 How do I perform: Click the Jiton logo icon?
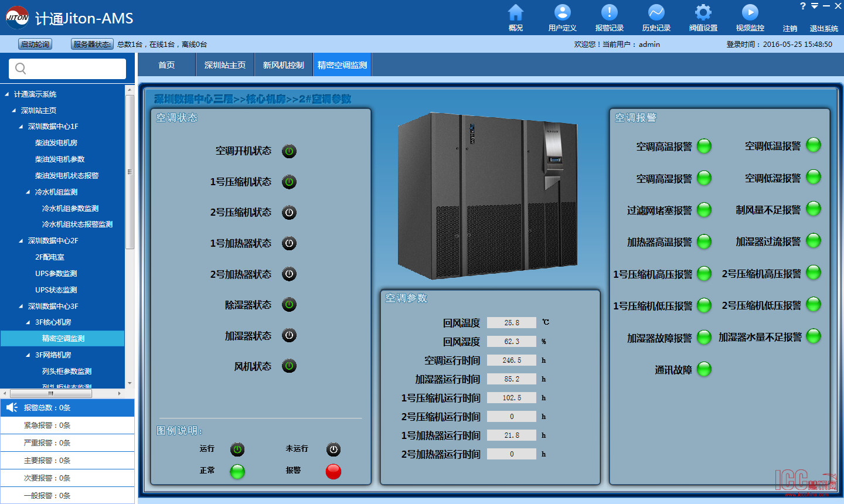click(17, 18)
